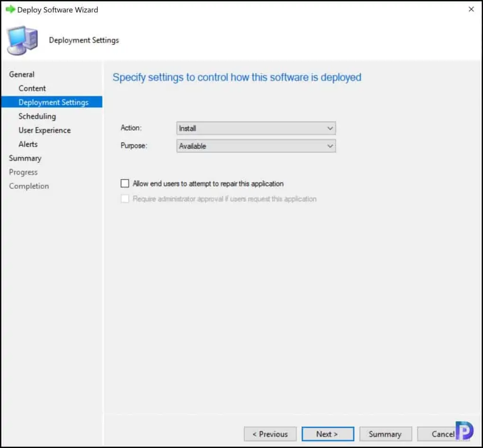Open the Action dropdown showing Install
The height and width of the screenshot is (448, 483).
[x=256, y=128]
